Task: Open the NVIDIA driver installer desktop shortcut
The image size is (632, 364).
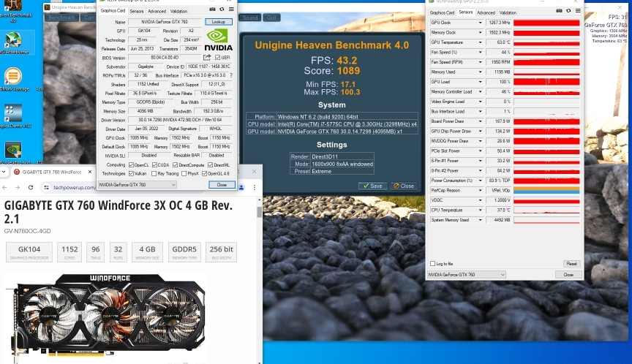Action: [x=13, y=153]
